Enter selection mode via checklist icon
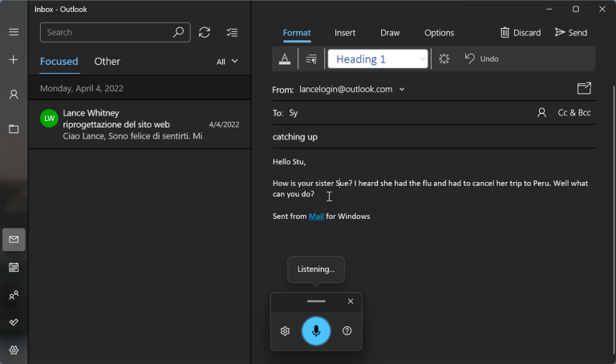Screen dimensions: 616x364 232,32
